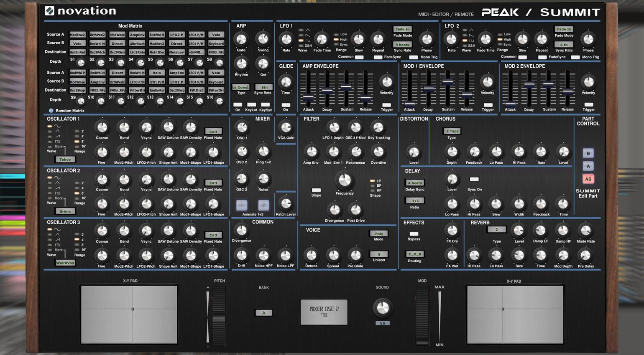Open the Chorus Type 2 Taps selector
The width and height of the screenshot is (644, 355).
click(x=452, y=131)
